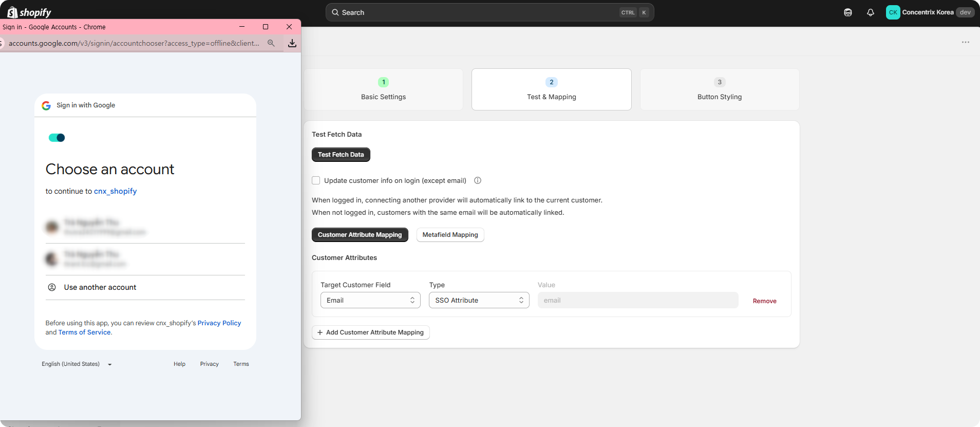Open cnx_shopify Privacy Policy link
This screenshot has width=980, height=427.
point(219,323)
